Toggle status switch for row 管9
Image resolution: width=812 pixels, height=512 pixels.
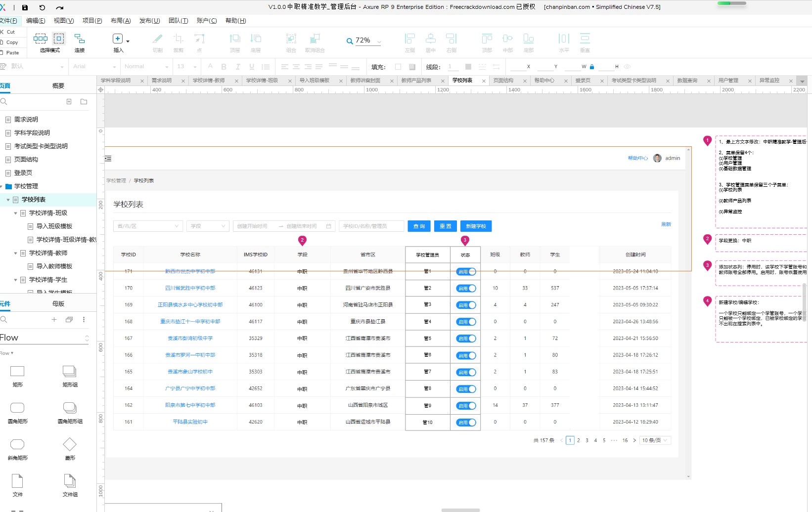pyautogui.click(x=466, y=406)
